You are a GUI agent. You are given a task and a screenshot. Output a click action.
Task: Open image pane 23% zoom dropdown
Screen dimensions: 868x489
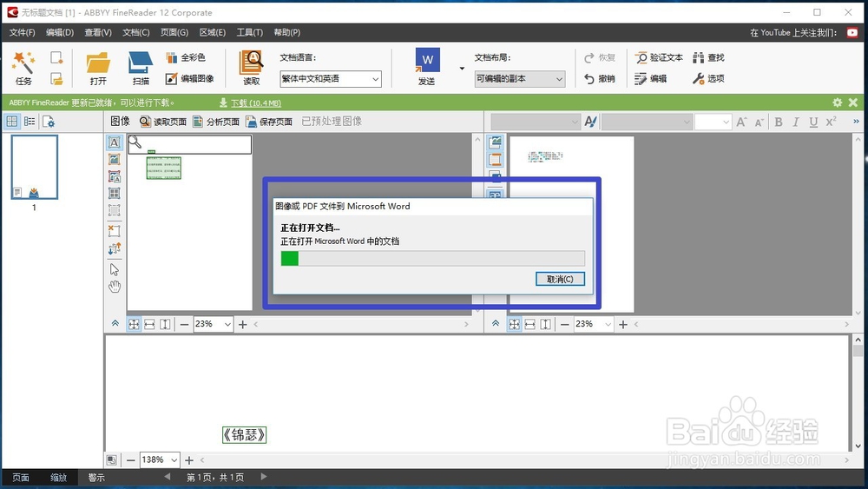[x=227, y=325]
